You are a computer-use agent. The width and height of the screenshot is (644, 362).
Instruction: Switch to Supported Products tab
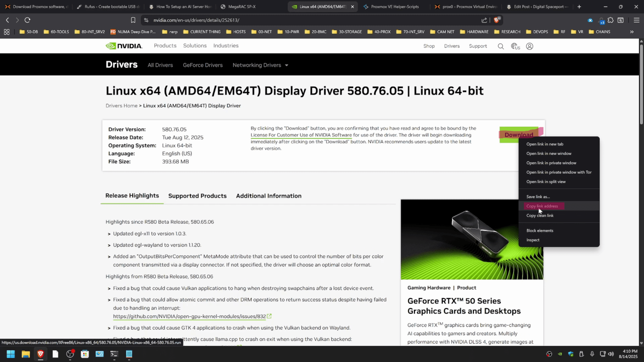pyautogui.click(x=197, y=196)
